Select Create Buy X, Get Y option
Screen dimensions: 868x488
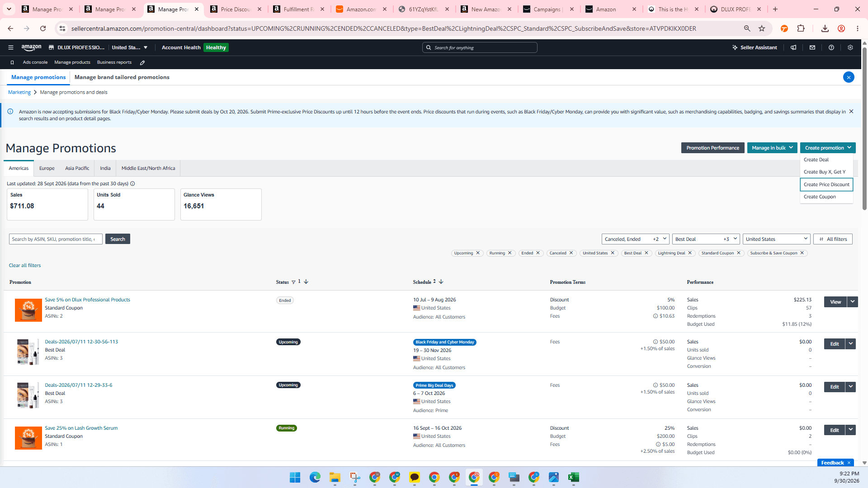click(826, 172)
